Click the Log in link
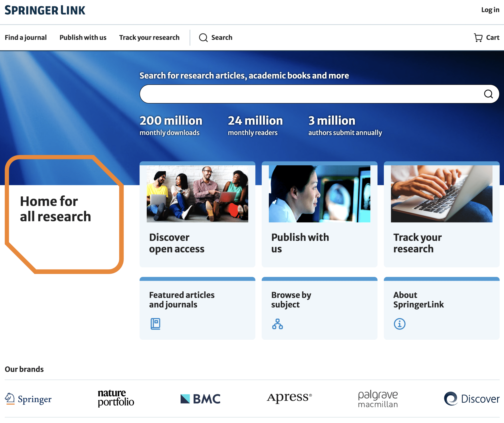 click(x=490, y=10)
